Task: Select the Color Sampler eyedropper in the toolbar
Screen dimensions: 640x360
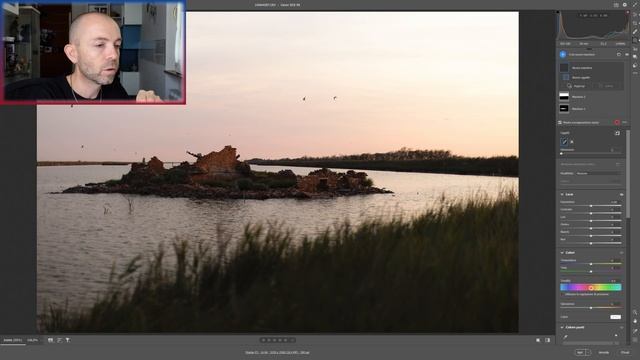Action: click(x=635, y=331)
